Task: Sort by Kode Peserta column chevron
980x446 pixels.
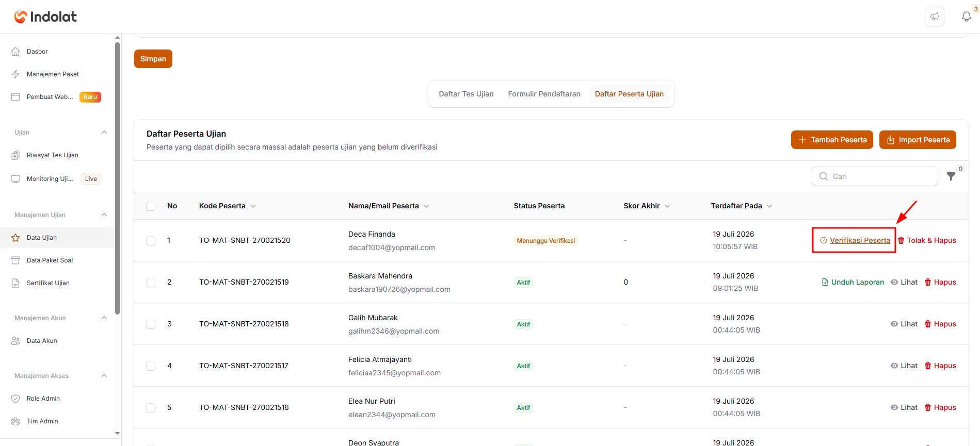Action: (253, 206)
